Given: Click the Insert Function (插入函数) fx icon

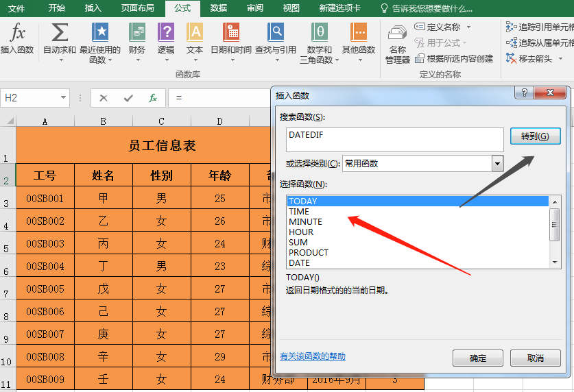Looking at the screenshot, I should tap(17, 32).
